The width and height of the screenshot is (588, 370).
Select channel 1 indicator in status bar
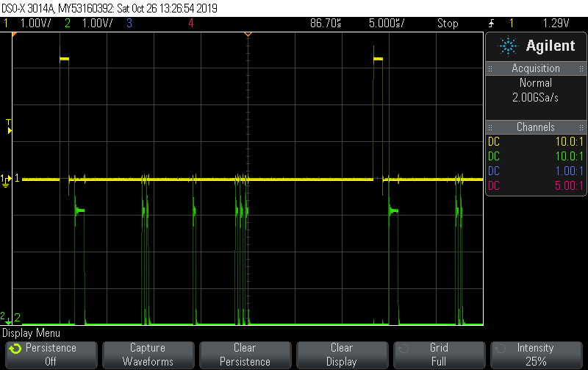tap(6, 24)
